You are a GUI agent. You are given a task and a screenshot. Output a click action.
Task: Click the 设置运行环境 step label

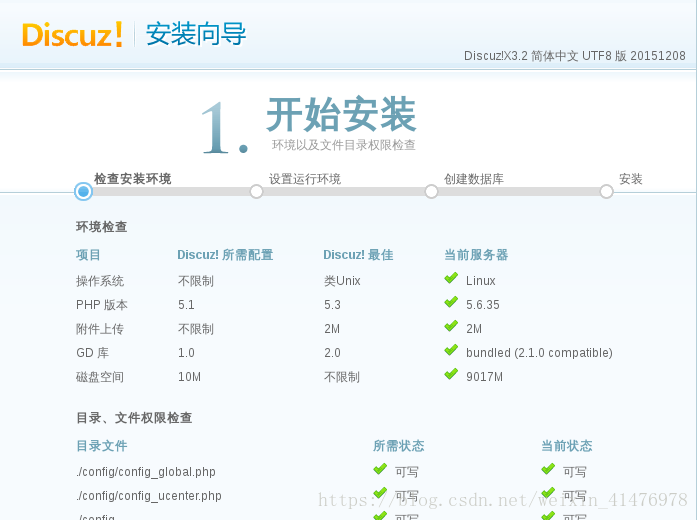coord(305,179)
